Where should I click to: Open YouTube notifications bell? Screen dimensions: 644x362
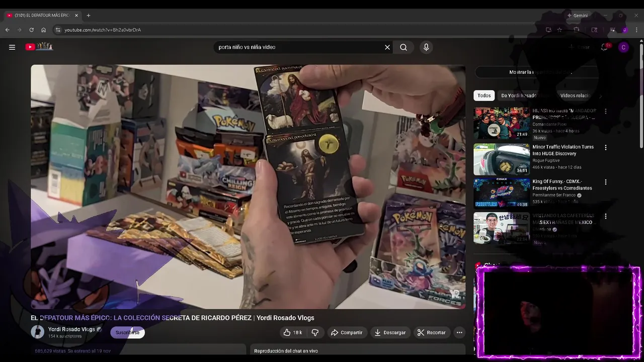coord(604,47)
